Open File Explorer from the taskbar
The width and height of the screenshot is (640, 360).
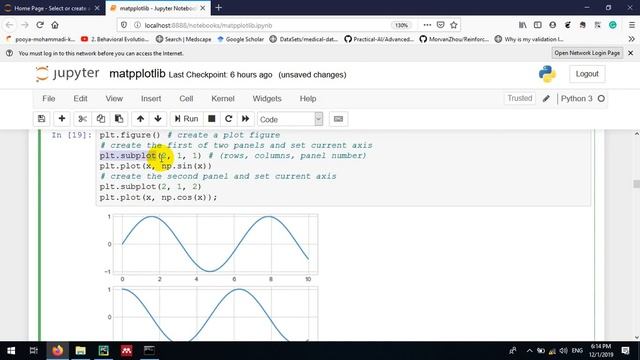point(80,351)
